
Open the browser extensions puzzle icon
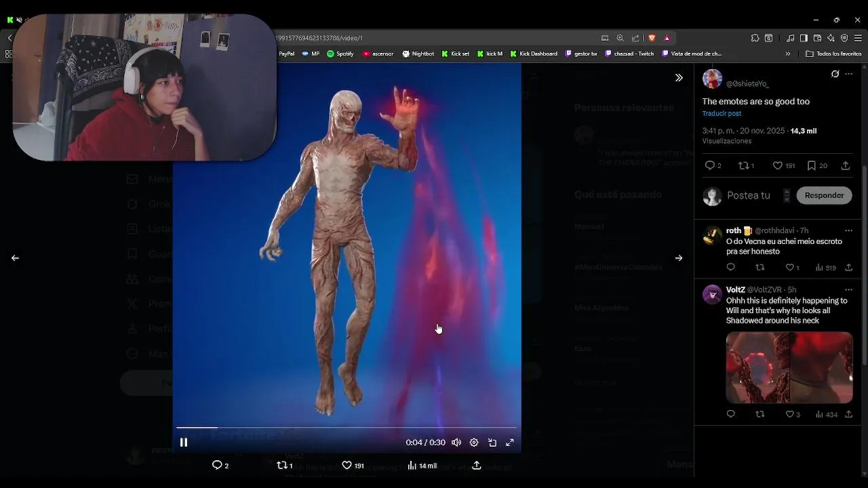tap(755, 38)
